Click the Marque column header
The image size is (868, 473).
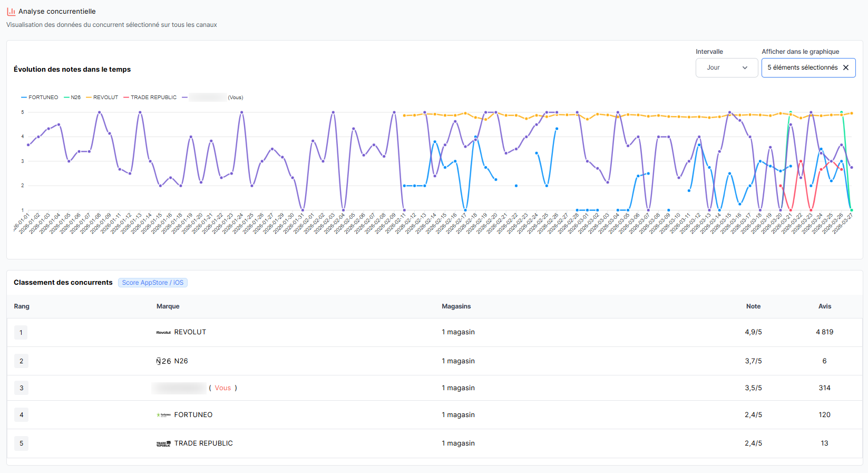(168, 306)
